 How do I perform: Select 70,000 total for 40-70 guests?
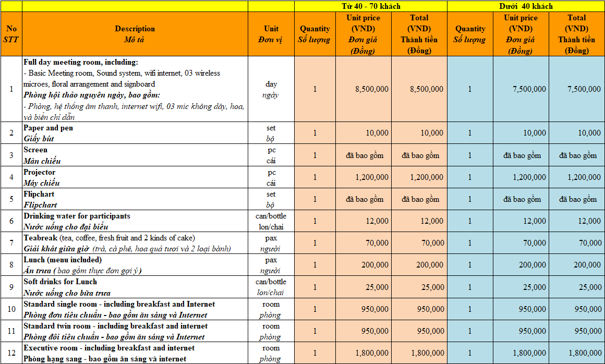click(419, 243)
